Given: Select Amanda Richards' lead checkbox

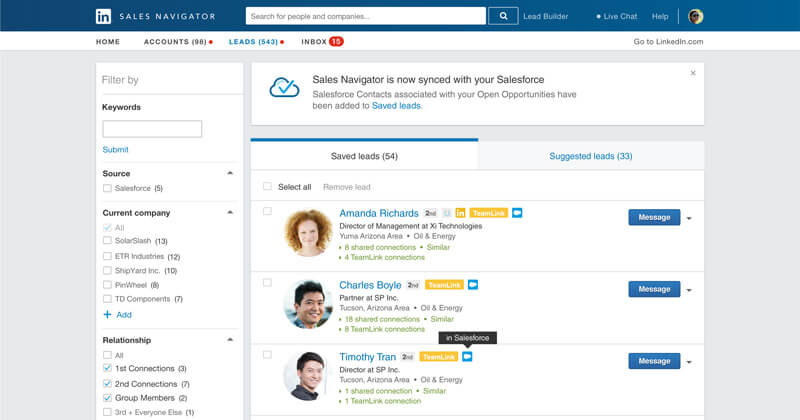Looking at the screenshot, I should coord(267,211).
